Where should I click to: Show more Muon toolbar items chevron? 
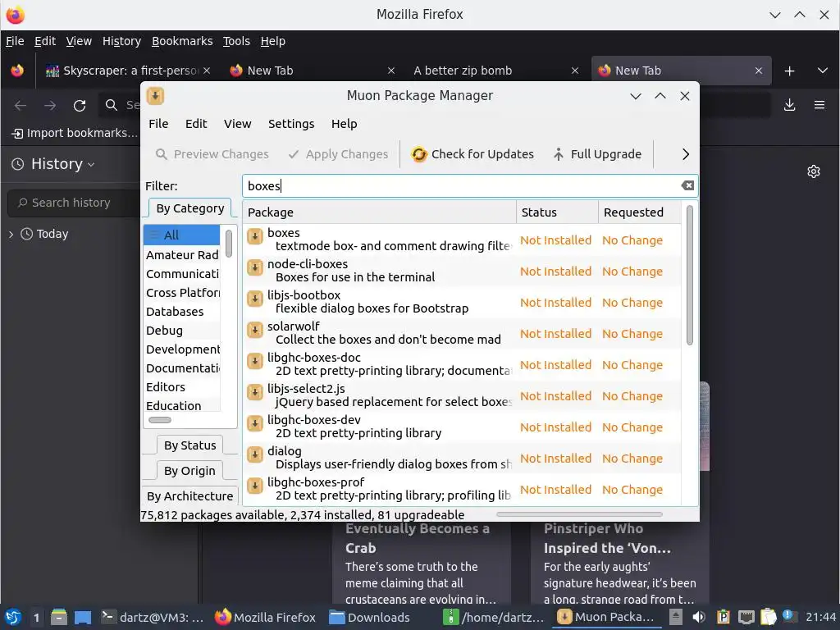coord(686,154)
